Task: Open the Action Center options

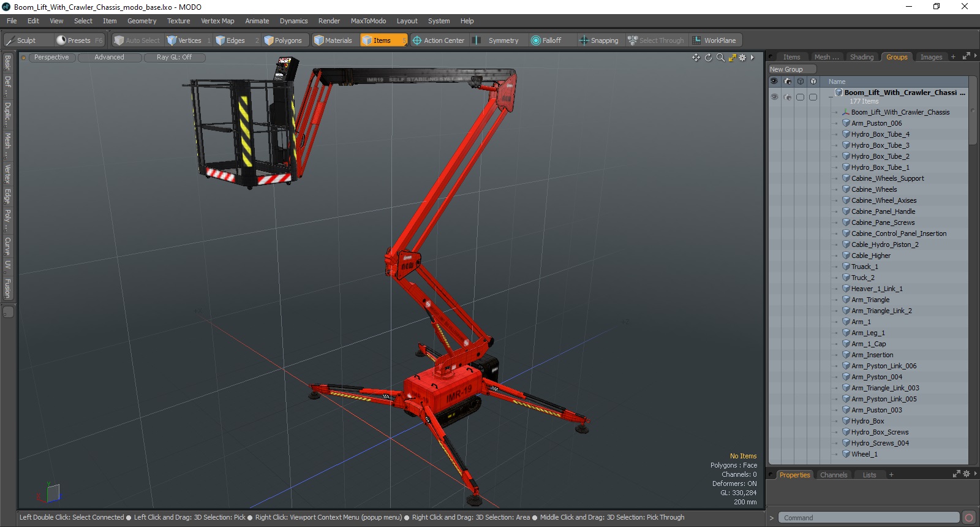Action: pos(439,40)
